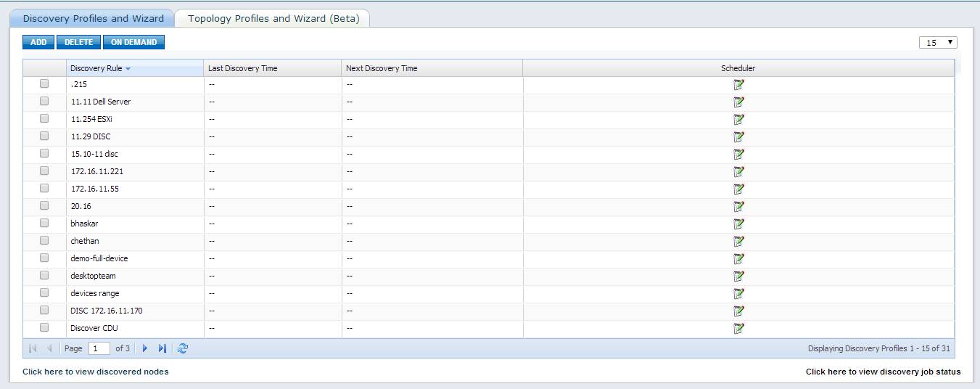Refresh the discovery profiles grid
Image resolution: width=980 pixels, height=389 pixels.
pyautogui.click(x=183, y=348)
